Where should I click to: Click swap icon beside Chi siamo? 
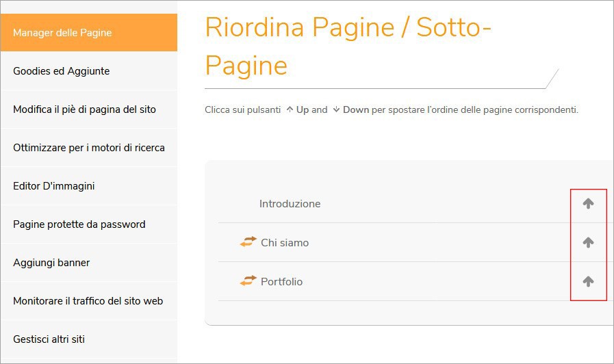(x=248, y=242)
